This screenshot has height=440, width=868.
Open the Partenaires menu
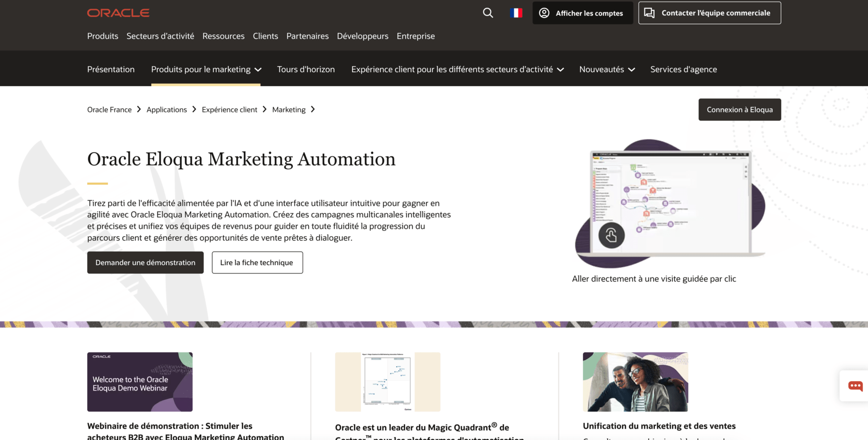coord(307,36)
